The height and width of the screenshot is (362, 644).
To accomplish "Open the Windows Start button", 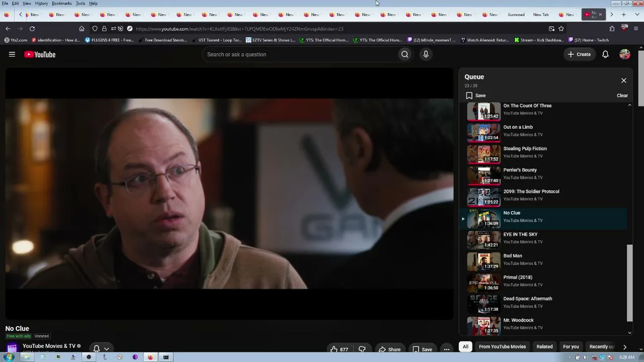I will (x=9, y=357).
